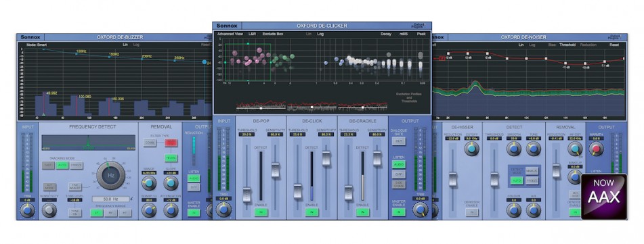The image size is (644, 244).
Task: Click the large Hz frequency dial
Action: point(111,175)
